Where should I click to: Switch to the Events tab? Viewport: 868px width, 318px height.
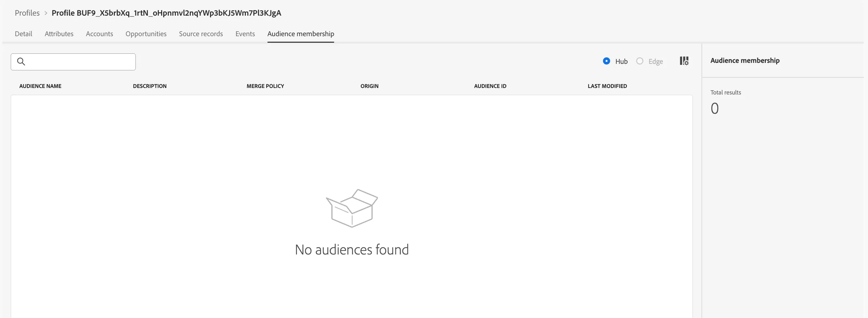(x=245, y=34)
